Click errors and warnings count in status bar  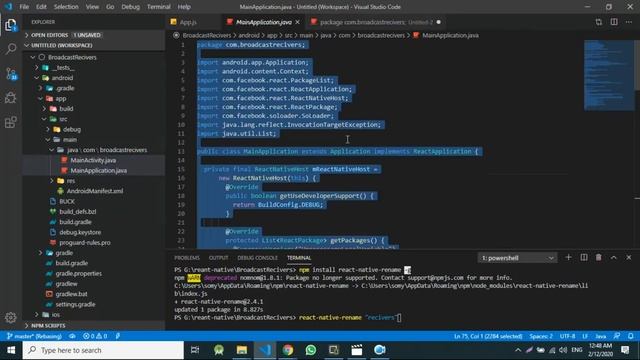tap(95, 336)
